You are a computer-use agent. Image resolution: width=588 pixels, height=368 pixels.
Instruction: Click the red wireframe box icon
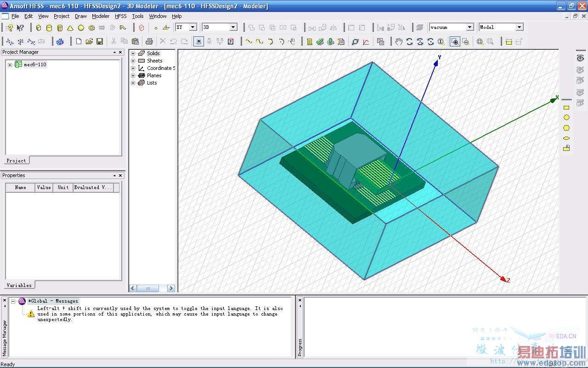point(141,28)
